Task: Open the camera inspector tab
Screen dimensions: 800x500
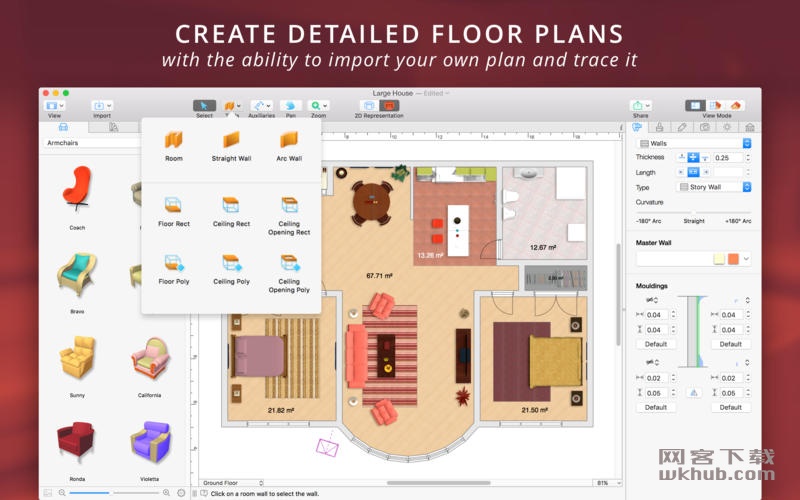Action: point(705,127)
